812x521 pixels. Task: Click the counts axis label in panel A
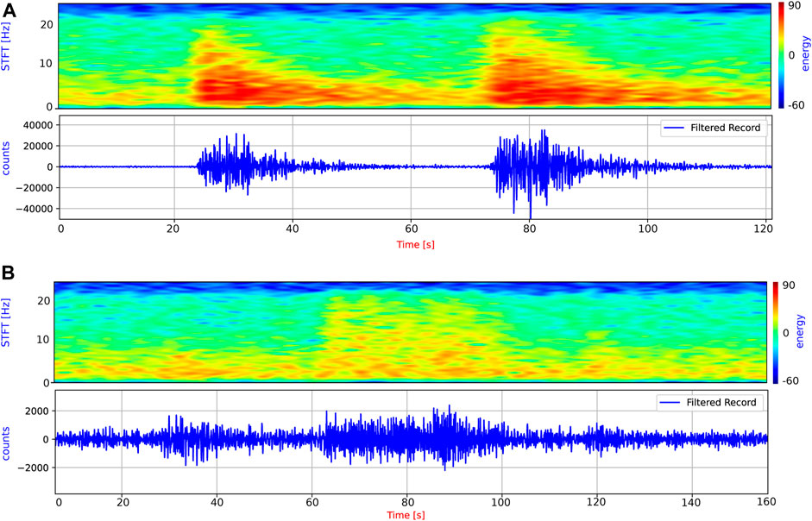click(6, 159)
